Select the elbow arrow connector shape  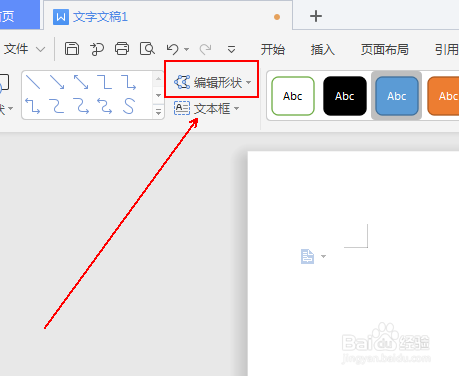point(129,82)
